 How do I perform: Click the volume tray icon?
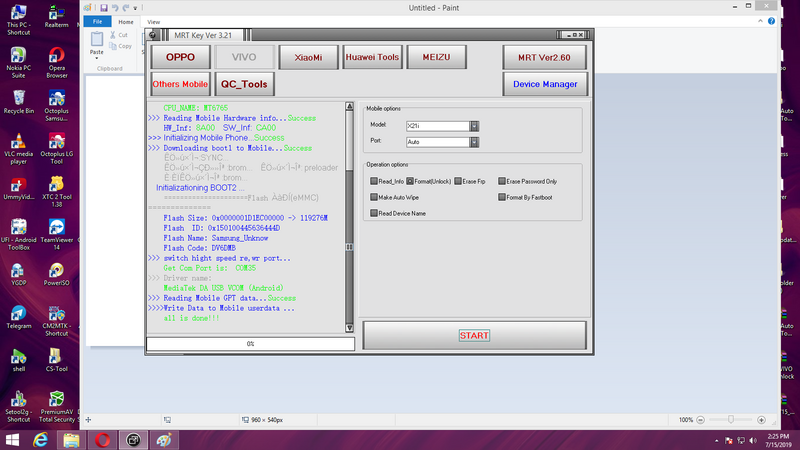click(753, 440)
